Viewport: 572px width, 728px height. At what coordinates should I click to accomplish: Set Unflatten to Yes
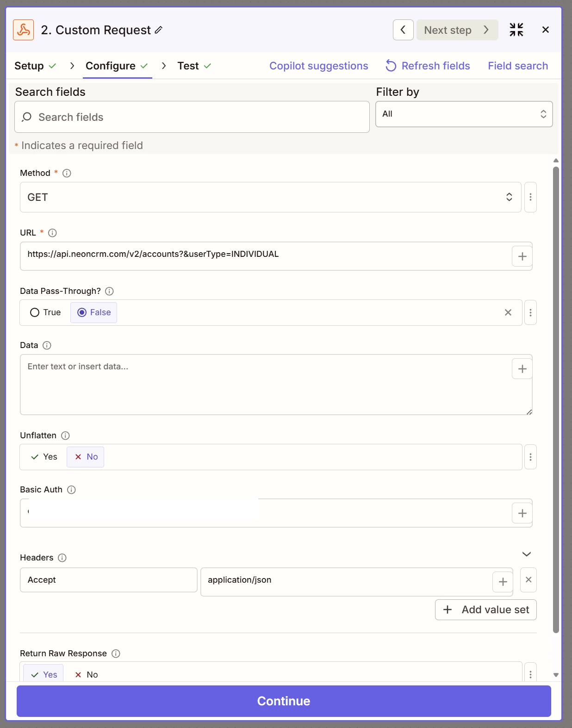tap(44, 457)
